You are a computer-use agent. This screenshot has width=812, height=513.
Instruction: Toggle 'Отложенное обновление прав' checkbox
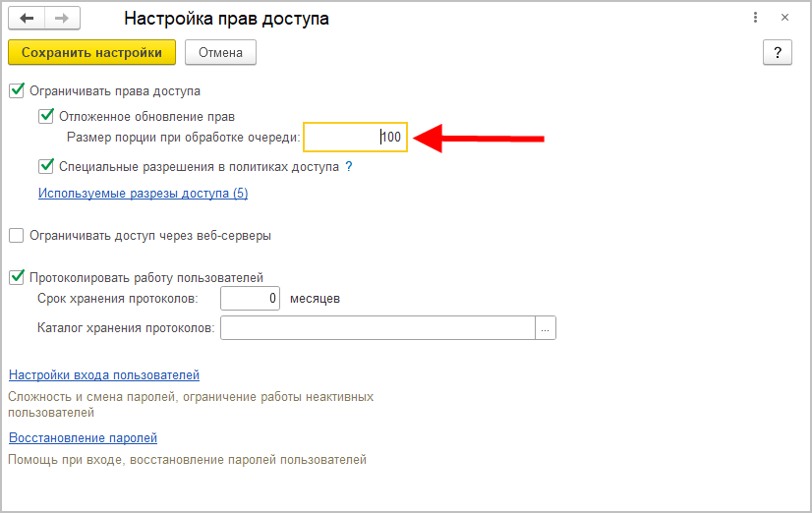pos(45,116)
